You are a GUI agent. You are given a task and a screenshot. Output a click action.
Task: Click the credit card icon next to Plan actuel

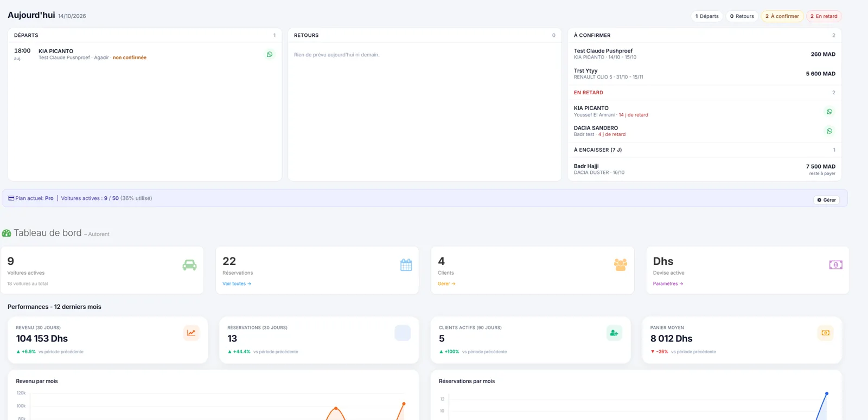[x=11, y=198]
